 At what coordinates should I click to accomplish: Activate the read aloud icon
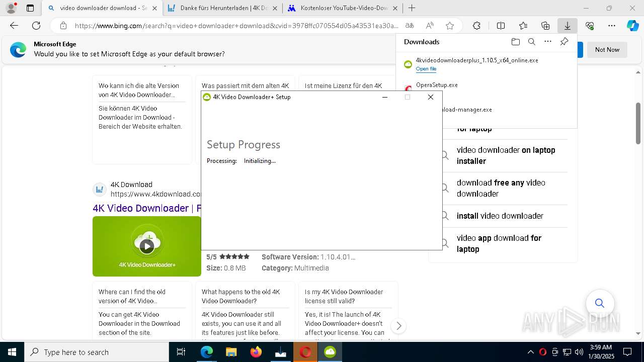pos(430,26)
